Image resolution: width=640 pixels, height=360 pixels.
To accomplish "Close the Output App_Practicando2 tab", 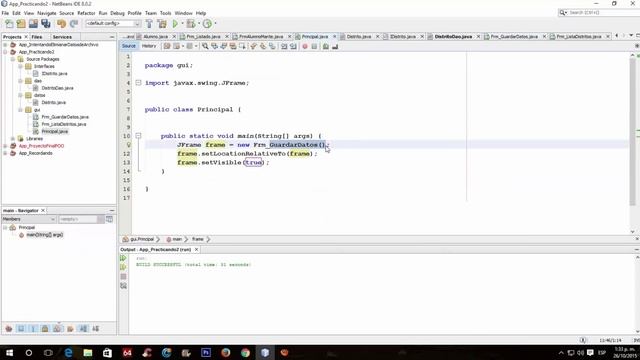I will tap(196, 249).
